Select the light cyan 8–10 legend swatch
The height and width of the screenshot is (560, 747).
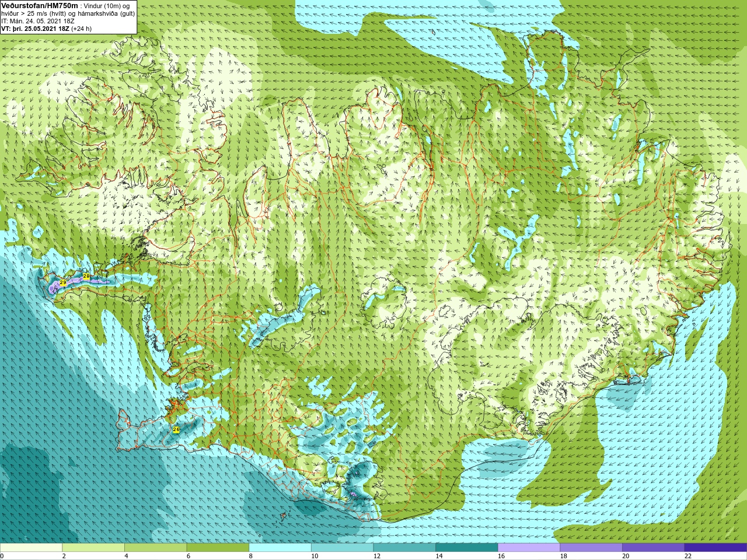(280, 548)
